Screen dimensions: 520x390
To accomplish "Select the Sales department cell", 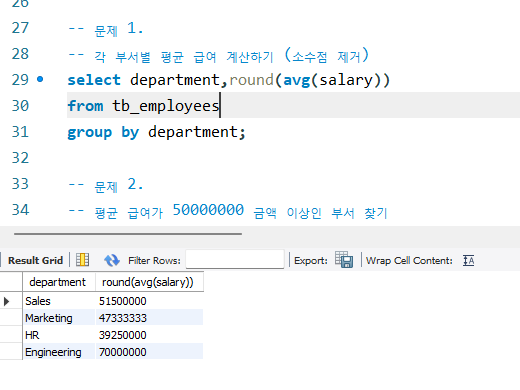I will point(59,301).
